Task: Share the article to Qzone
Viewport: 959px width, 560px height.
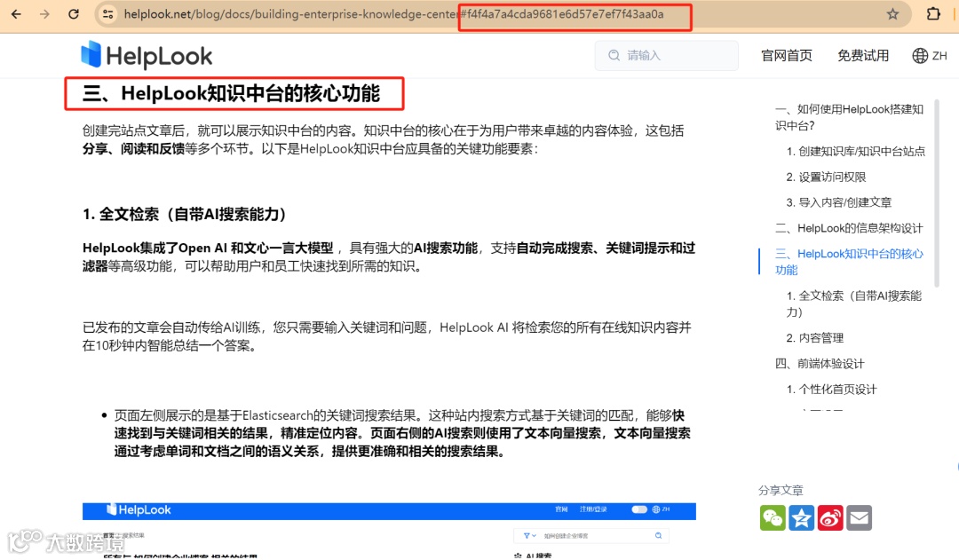Action: [x=801, y=517]
